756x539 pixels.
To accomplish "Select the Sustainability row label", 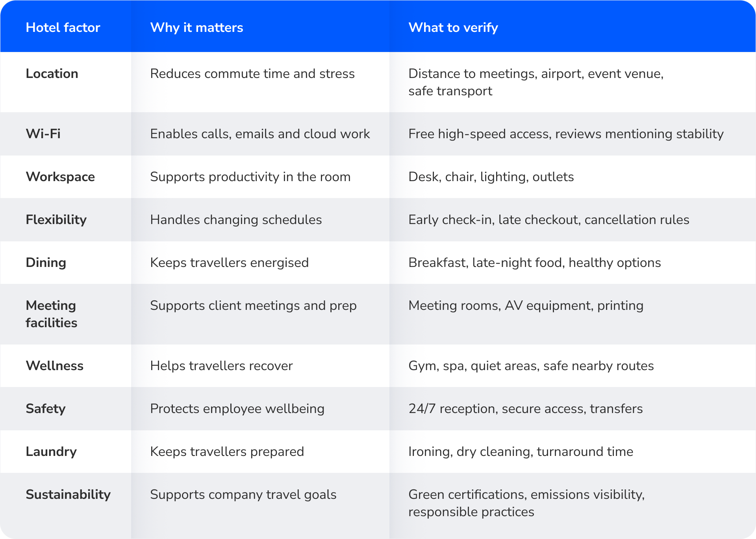I will (68, 495).
